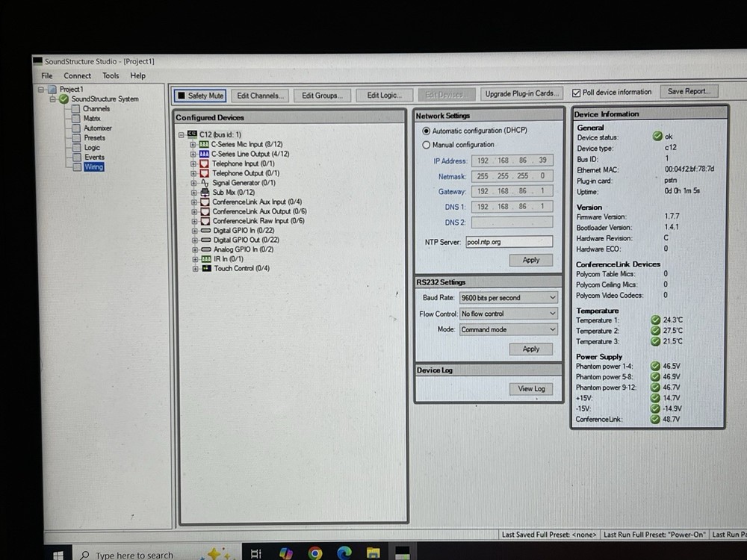The height and width of the screenshot is (560, 747).
Task: Click the Digital GPIO In icon
Action: tap(205, 231)
